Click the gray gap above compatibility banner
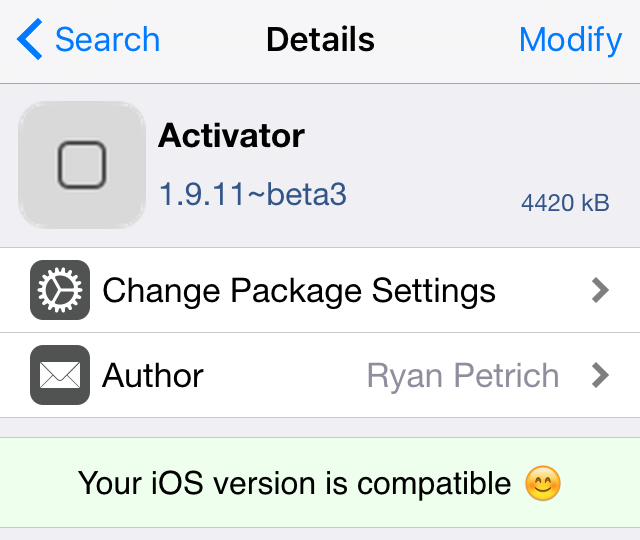The height and width of the screenshot is (540, 640). point(320,427)
